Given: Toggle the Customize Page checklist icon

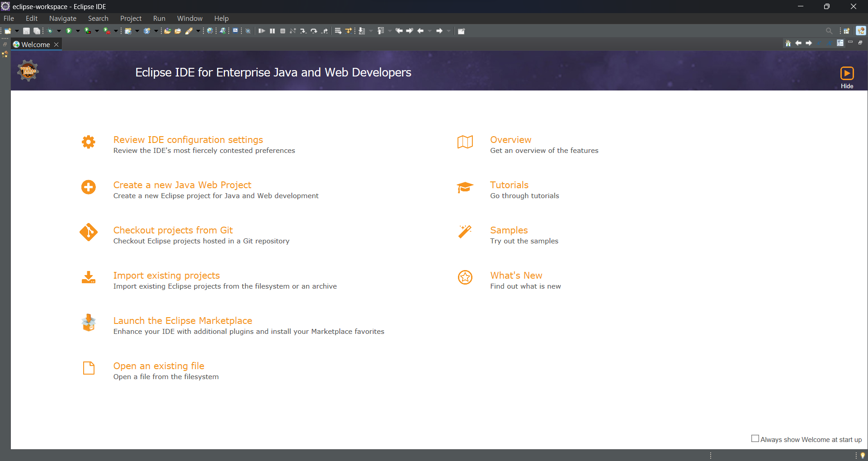Looking at the screenshot, I should point(840,43).
